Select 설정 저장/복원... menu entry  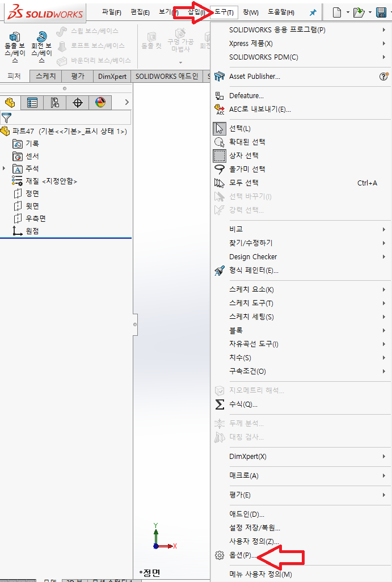coord(255,528)
